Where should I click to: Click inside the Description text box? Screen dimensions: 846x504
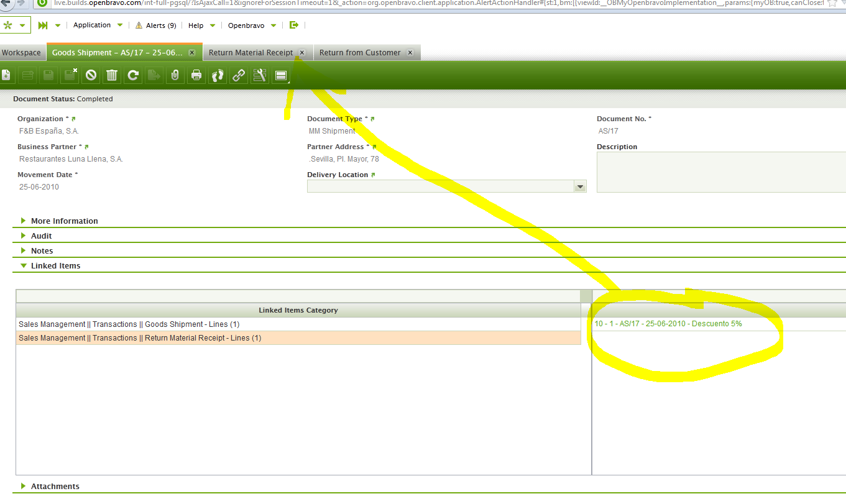(721, 172)
